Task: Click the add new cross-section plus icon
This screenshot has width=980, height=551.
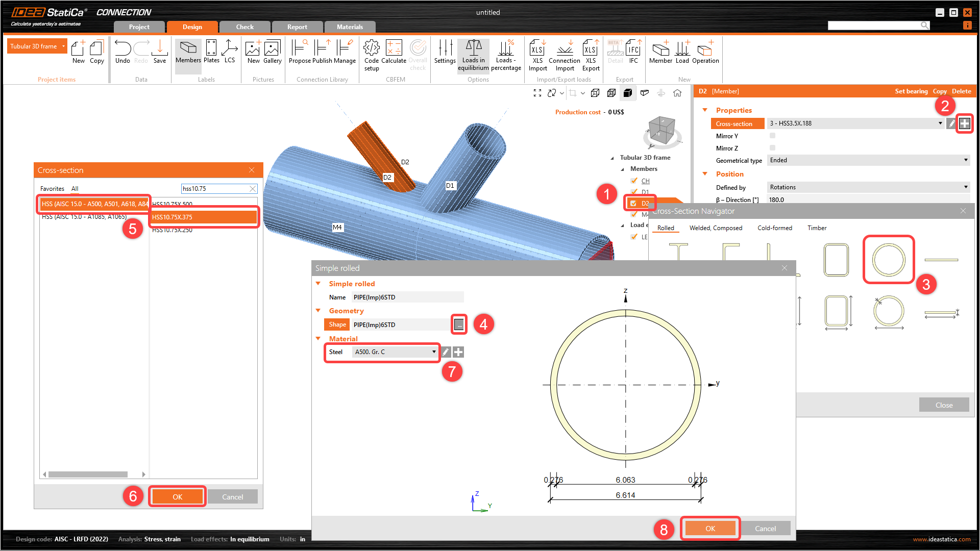Action: (964, 123)
